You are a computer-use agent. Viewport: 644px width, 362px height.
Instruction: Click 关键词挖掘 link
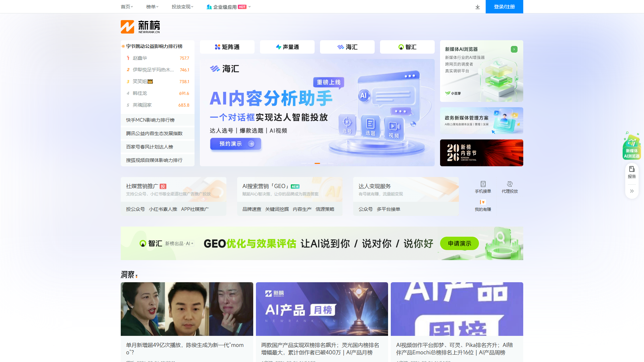pos(277,209)
